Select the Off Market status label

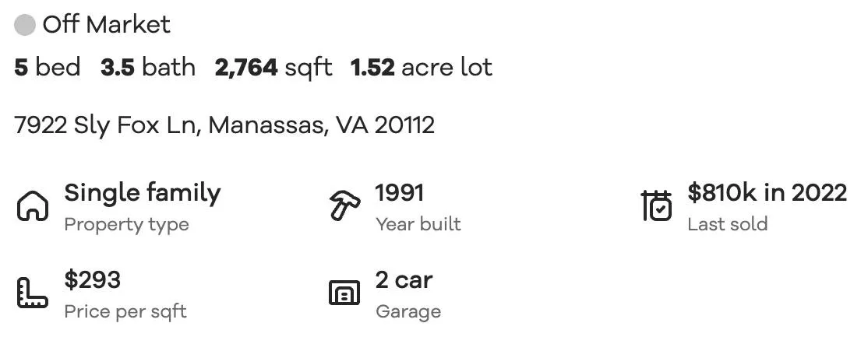[x=106, y=25]
